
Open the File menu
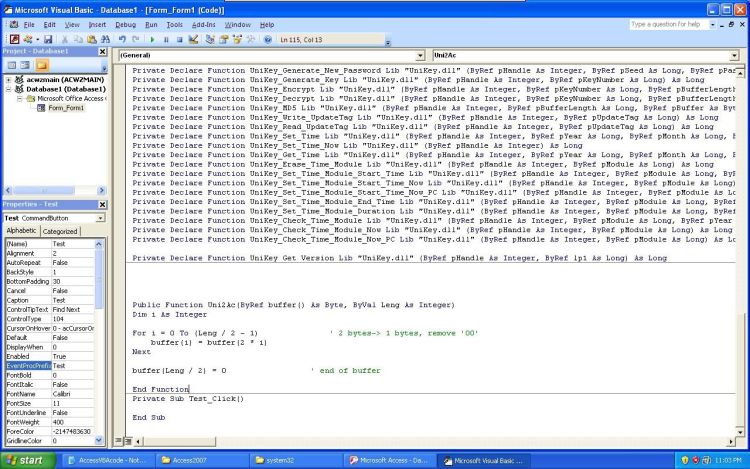click(29, 24)
